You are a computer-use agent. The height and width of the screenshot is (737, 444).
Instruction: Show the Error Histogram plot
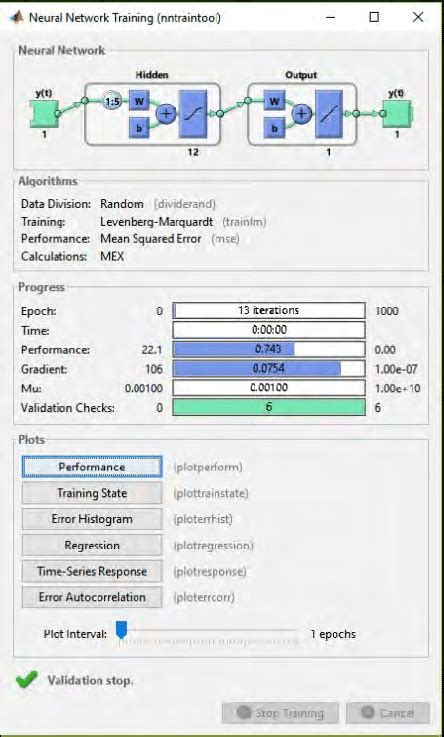92,519
